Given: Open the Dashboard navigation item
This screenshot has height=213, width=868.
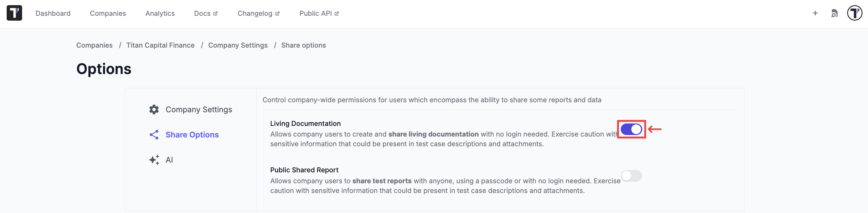Looking at the screenshot, I should [x=53, y=14].
